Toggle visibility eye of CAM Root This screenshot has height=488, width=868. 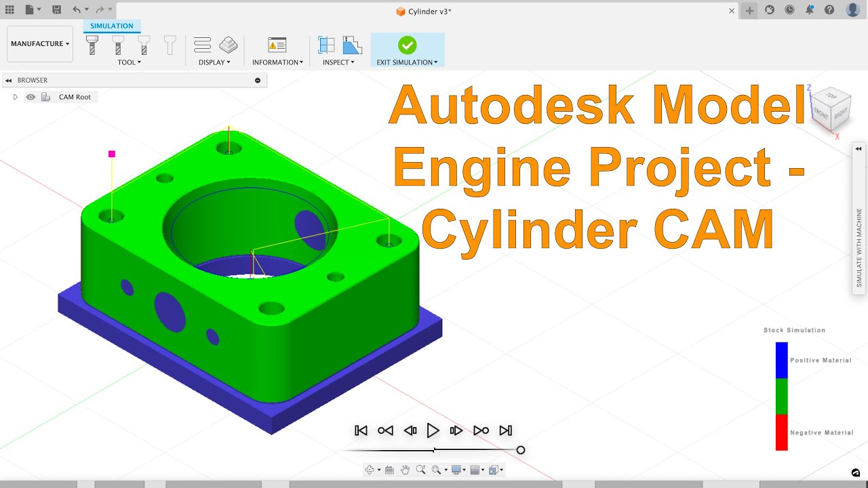click(31, 97)
